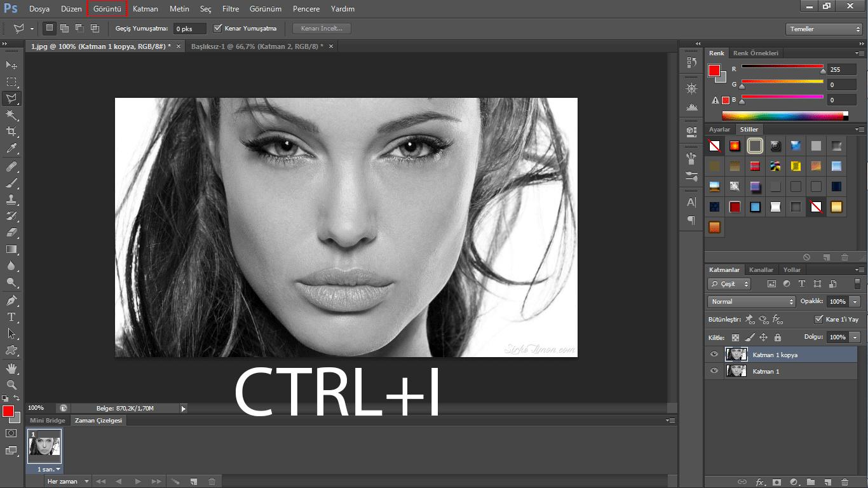Select the Horizontal Type tool
Image resolution: width=868 pixels, height=488 pixels.
11,316
